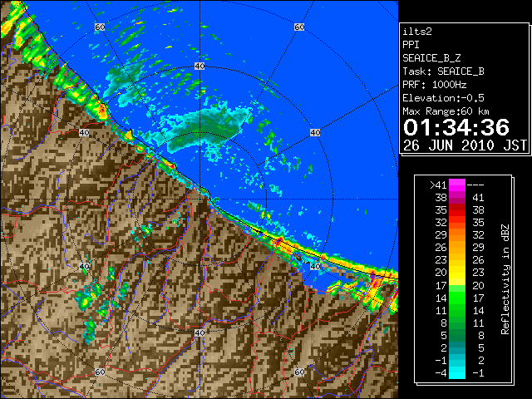Select the 'Elevation:-0.5' text

tap(443, 98)
